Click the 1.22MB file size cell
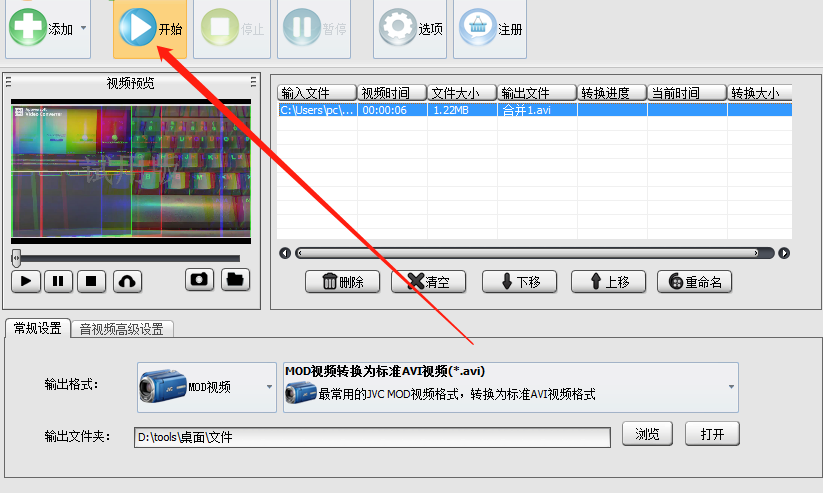Image resolution: width=823 pixels, height=493 pixels. pyautogui.click(x=462, y=110)
